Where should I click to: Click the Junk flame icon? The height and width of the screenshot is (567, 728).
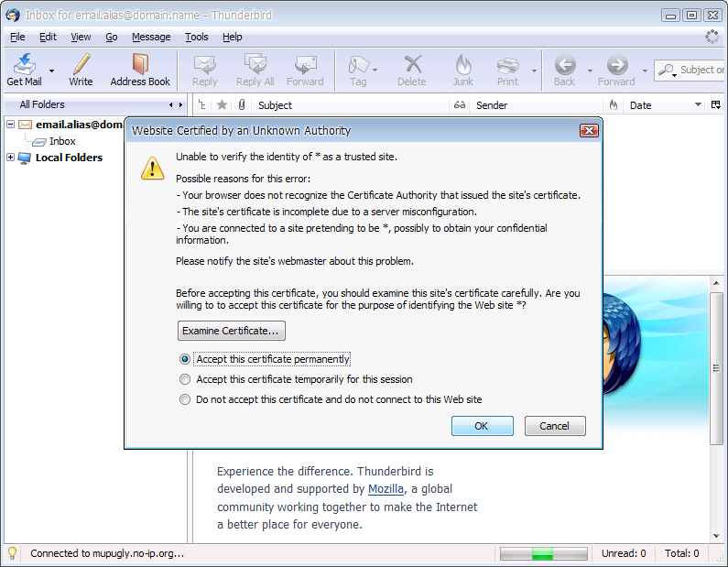coord(463,65)
